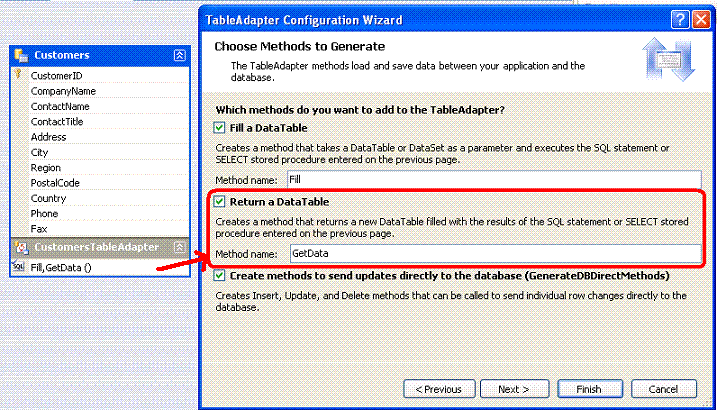Click the CustomersTableAdapter icon
This screenshot has width=717, height=410.
pos(21,247)
